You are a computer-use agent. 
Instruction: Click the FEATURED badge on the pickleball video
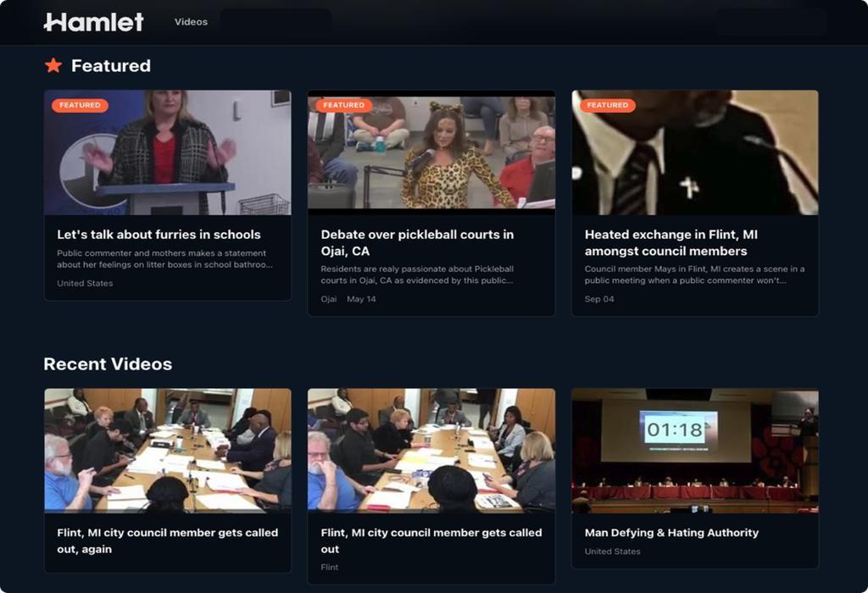tap(344, 105)
